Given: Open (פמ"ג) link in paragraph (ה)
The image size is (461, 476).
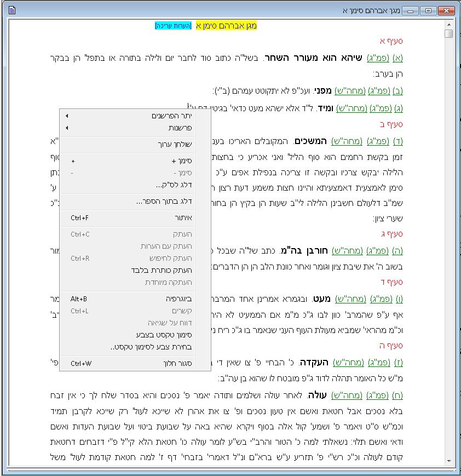Looking at the screenshot, I should tap(378, 250).
